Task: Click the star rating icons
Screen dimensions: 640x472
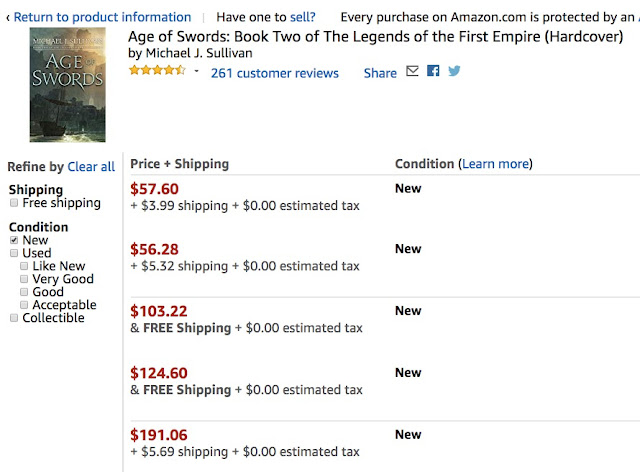Action: [157, 72]
